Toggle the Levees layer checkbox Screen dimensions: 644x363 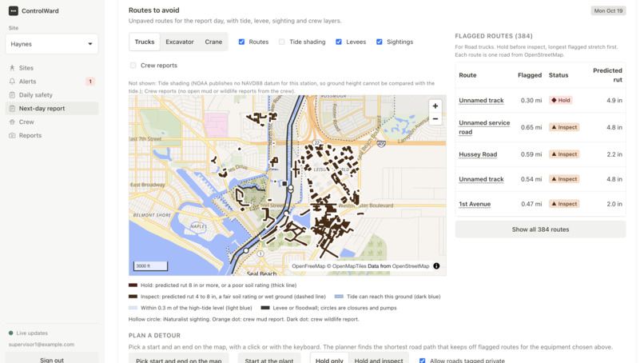coord(339,42)
